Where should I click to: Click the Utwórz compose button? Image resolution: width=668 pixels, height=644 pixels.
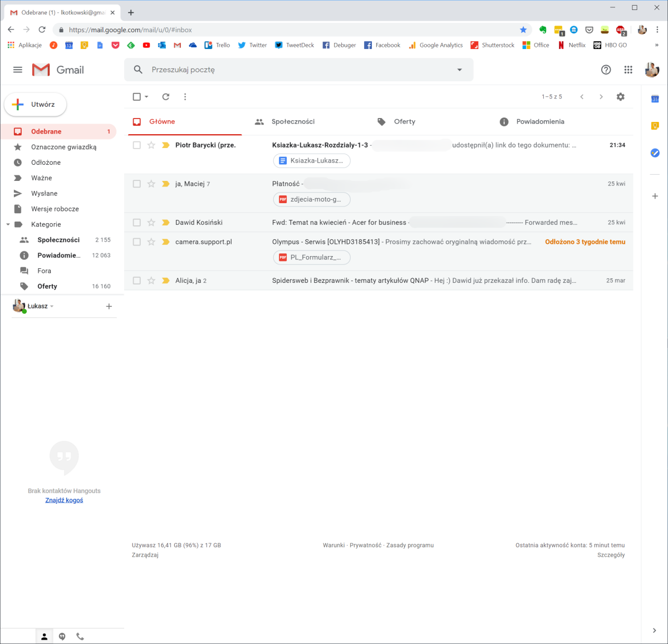pyautogui.click(x=35, y=105)
